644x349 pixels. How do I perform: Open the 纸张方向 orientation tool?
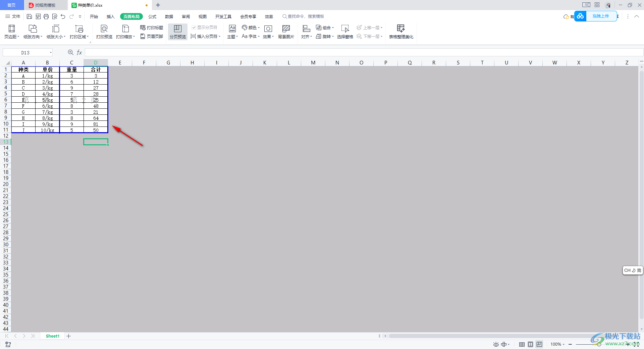33,32
